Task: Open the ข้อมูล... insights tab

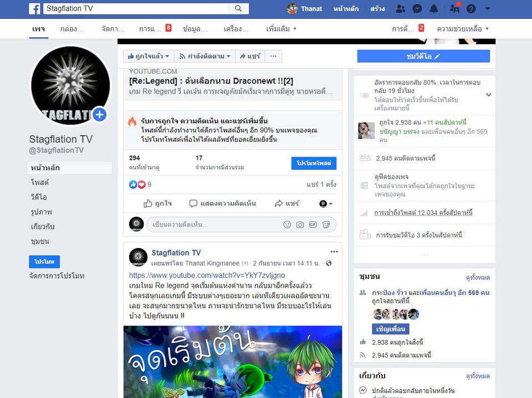Action: [x=195, y=29]
